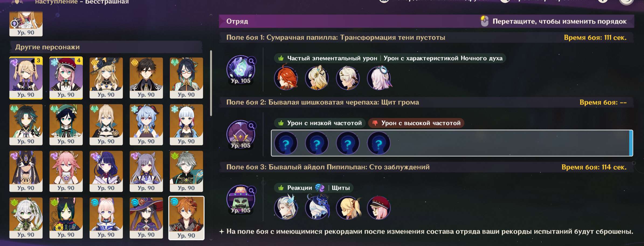Select the blonde eyepatch Electro character numbered 3

26,78
